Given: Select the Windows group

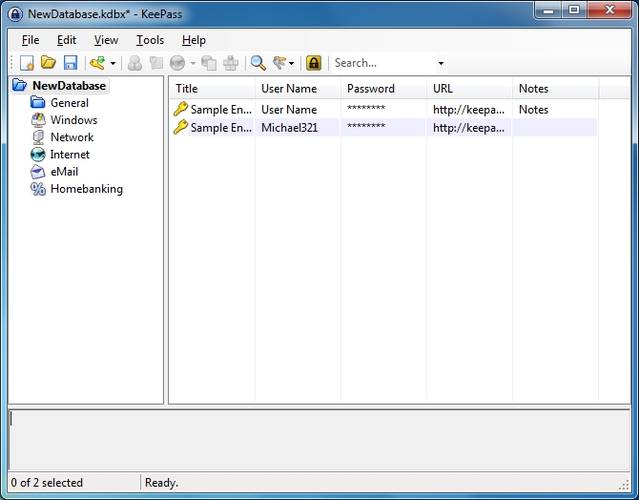Looking at the screenshot, I should pyautogui.click(x=74, y=120).
